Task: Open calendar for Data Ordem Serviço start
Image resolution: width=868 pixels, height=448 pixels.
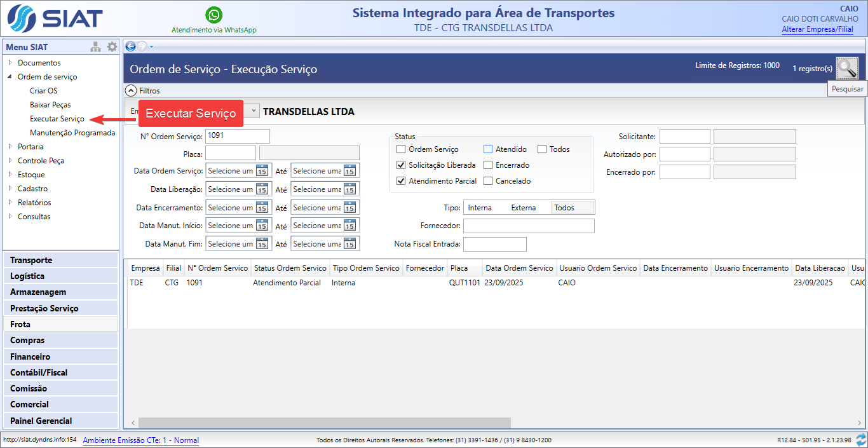Action: click(262, 171)
